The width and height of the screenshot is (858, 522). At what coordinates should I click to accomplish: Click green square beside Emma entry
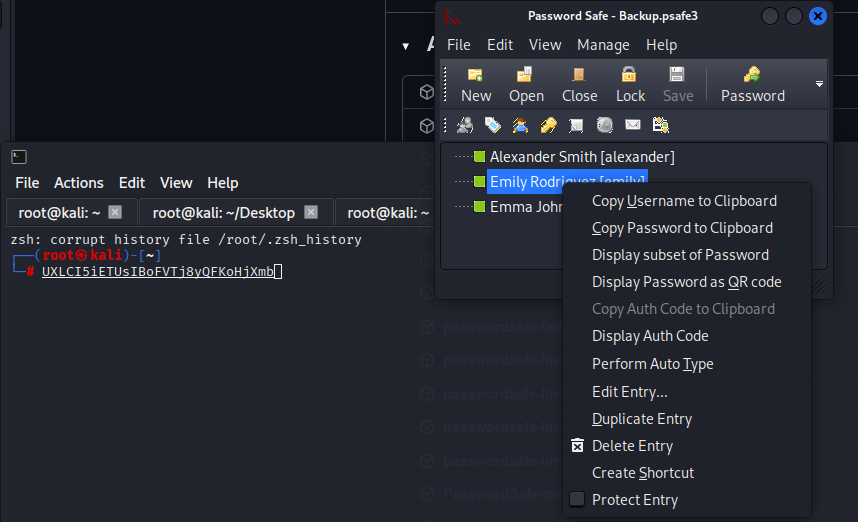(x=479, y=207)
